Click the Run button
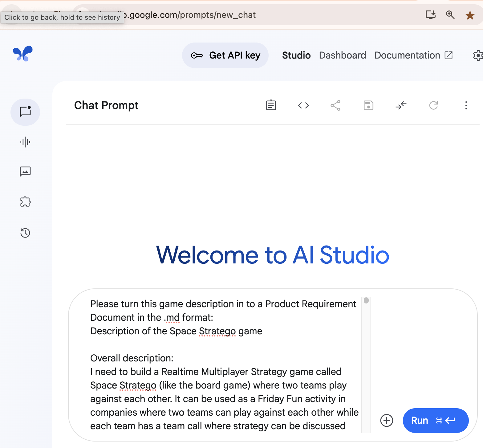This screenshot has width=483, height=448. 436,421
